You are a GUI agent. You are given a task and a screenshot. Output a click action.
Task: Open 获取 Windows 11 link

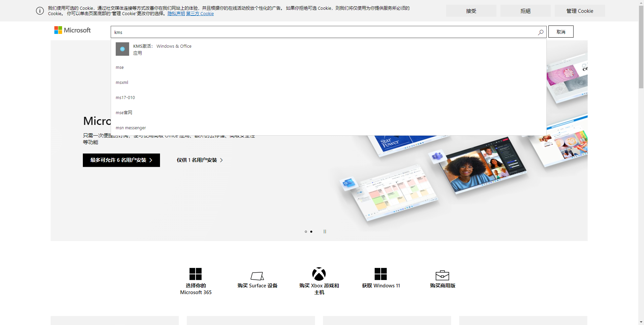(381, 286)
